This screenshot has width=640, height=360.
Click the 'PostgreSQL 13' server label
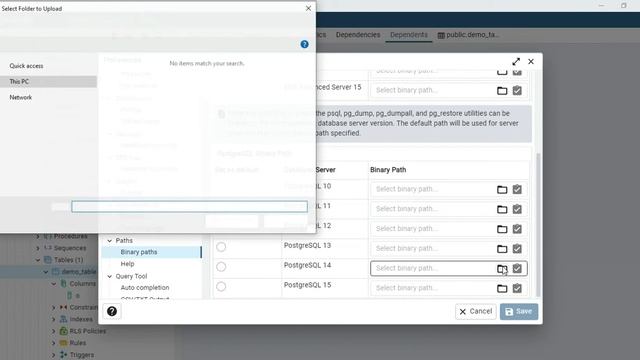tap(307, 246)
